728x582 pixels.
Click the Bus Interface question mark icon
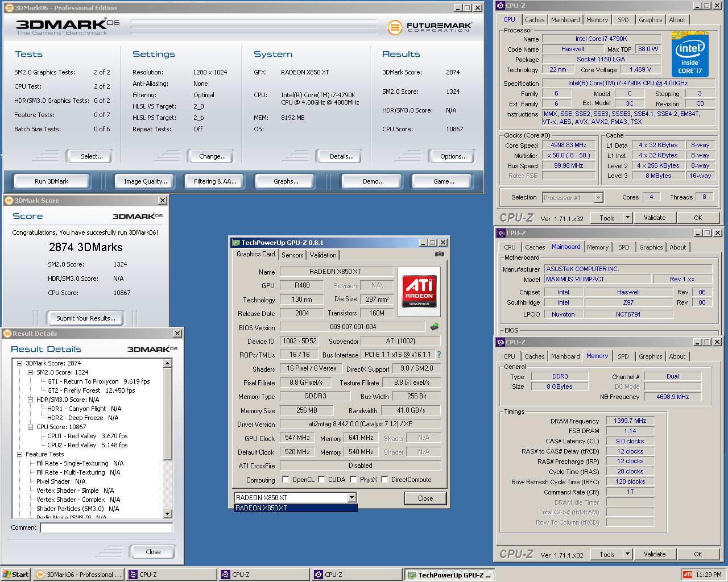pos(439,355)
